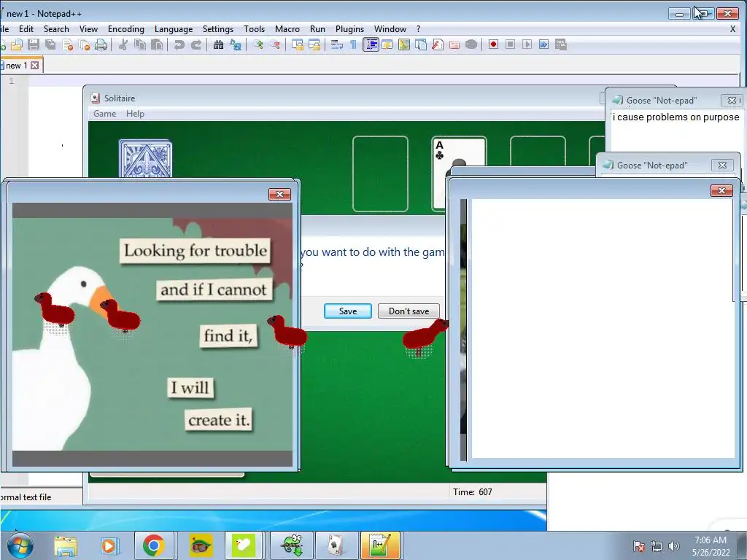Click the Playback macro icon
This screenshot has width=747, height=560.
pos(527,44)
